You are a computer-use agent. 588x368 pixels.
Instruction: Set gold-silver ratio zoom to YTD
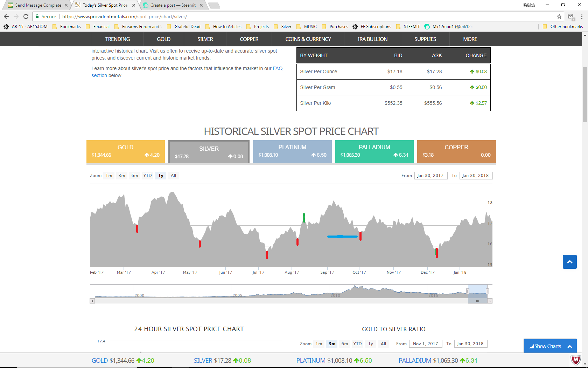tap(357, 344)
